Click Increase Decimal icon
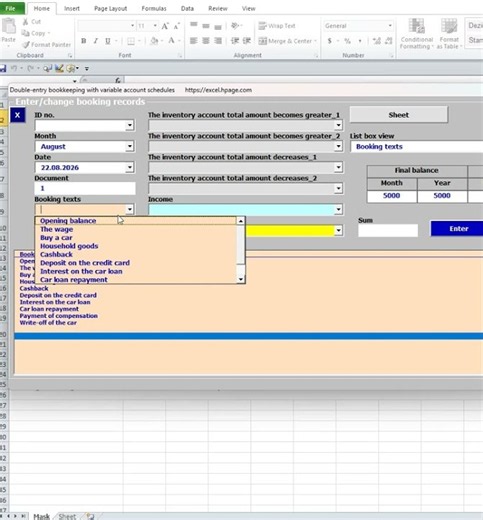 (377, 41)
